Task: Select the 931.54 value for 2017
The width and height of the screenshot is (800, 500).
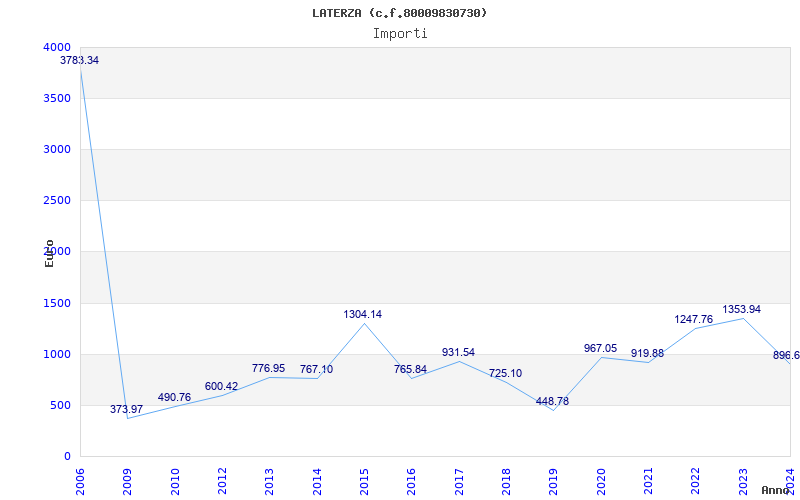Action: coord(458,352)
